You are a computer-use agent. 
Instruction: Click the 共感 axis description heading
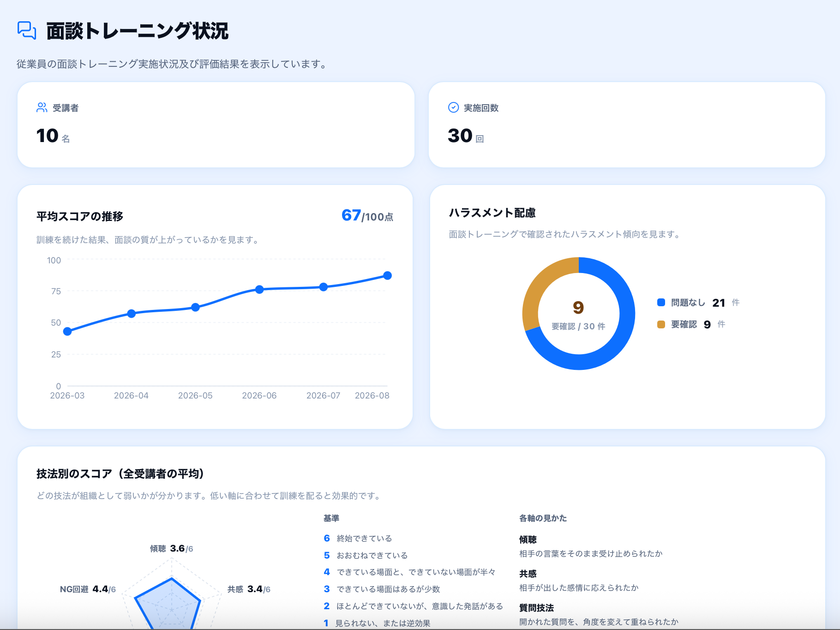tap(528, 574)
